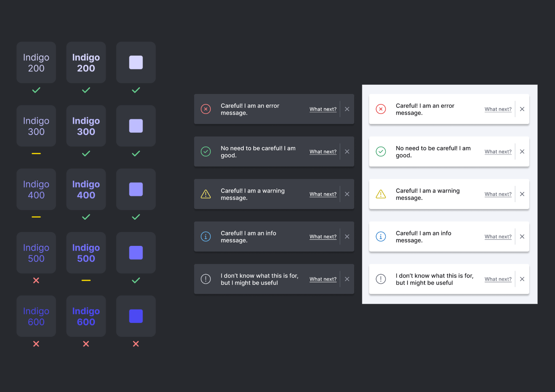Click yellow dash under regular Indigo 300
The width and height of the screenshot is (555, 392).
click(x=36, y=153)
